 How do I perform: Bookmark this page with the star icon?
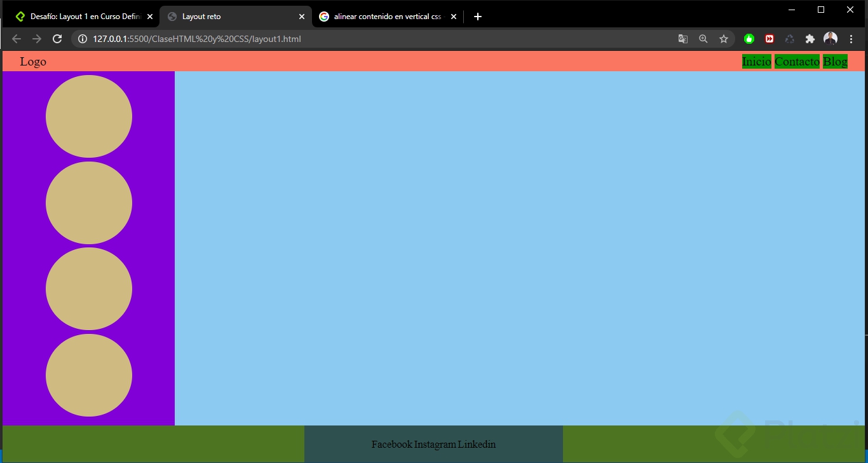tap(724, 39)
